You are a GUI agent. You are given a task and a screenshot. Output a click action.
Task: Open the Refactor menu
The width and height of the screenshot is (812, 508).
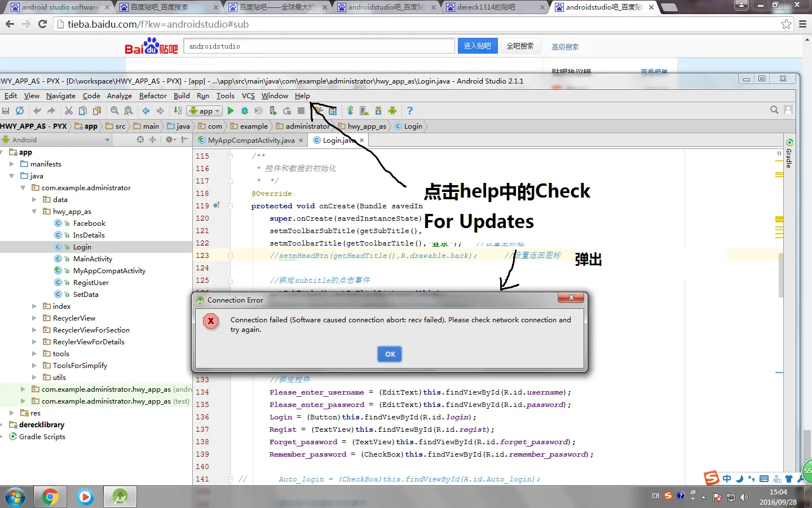153,96
